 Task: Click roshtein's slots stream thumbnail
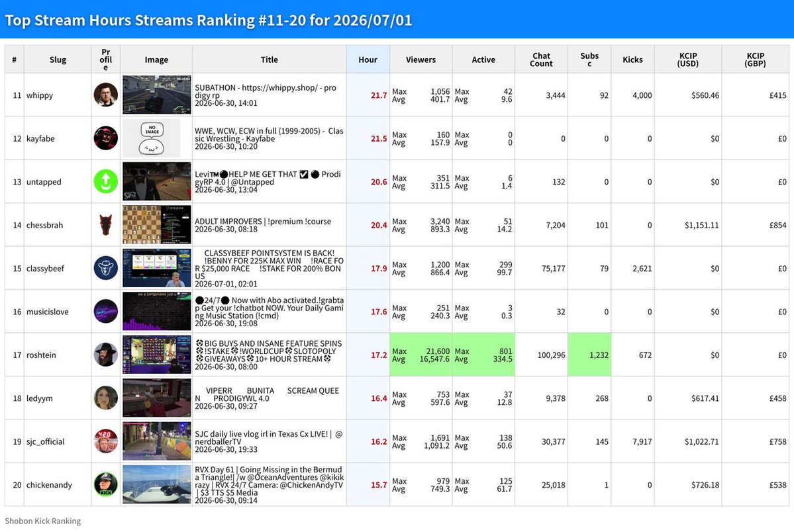click(156, 354)
